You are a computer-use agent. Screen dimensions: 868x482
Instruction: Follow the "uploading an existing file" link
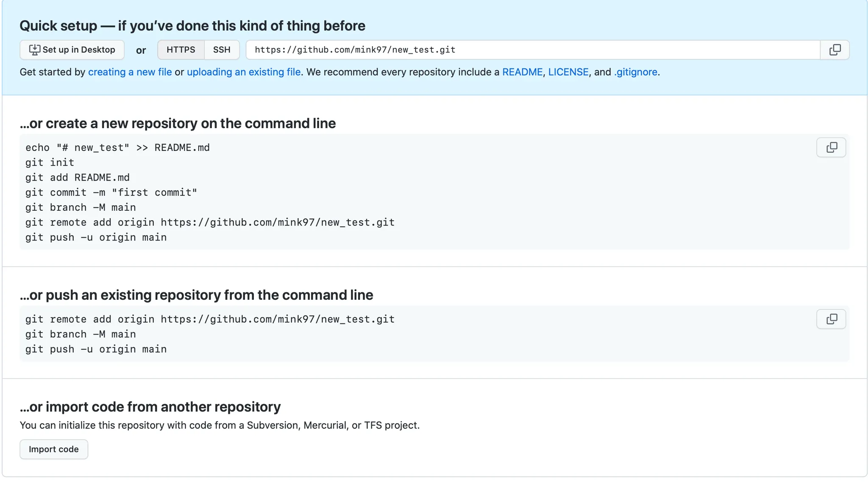244,72
